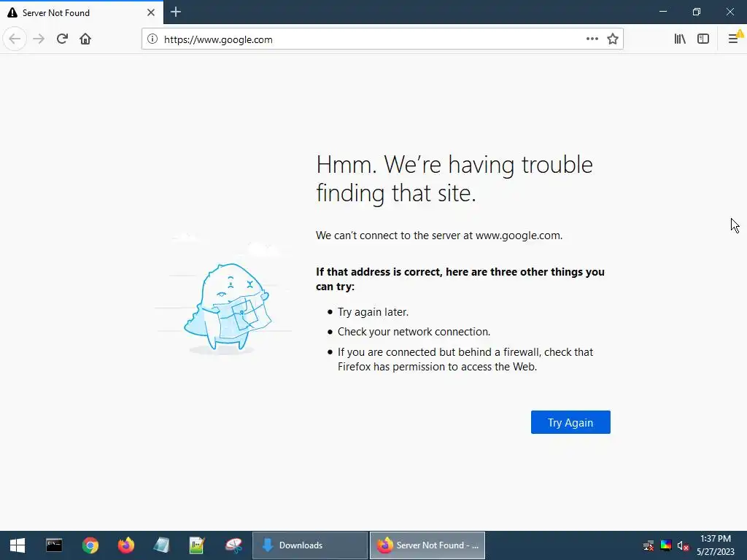Open the colorful display tray icon

[666, 545]
